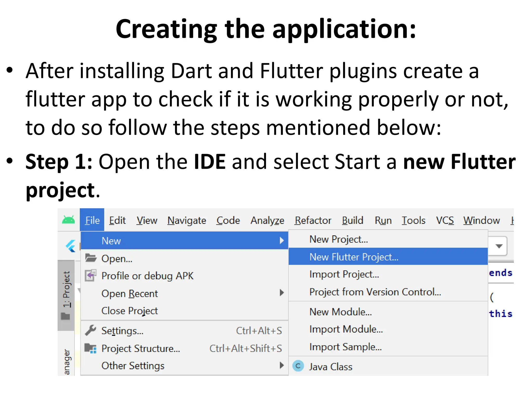The width and height of the screenshot is (532, 399).
Task: Choose Project Structure... entry
Action: (x=185, y=348)
